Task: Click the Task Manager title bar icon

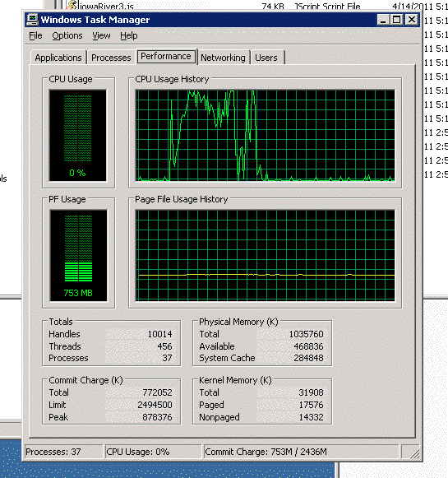Action: [32, 20]
